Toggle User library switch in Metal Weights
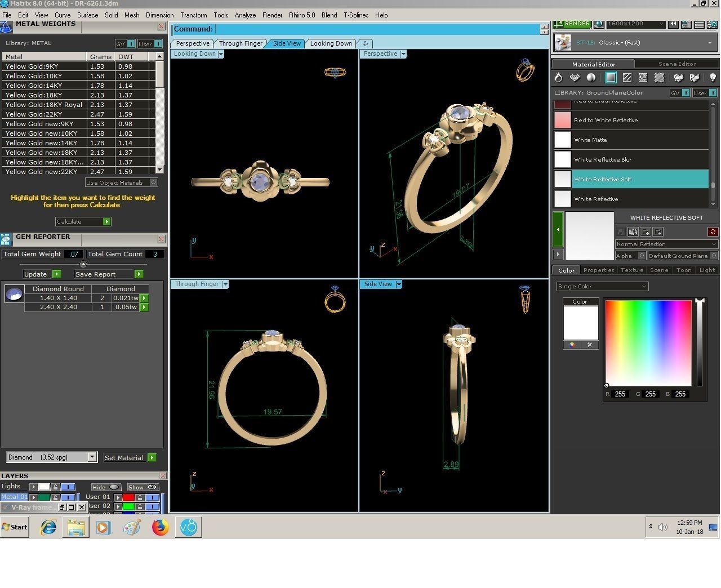Image resolution: width=721 pixels, height=588 pixels. [158, 43]
